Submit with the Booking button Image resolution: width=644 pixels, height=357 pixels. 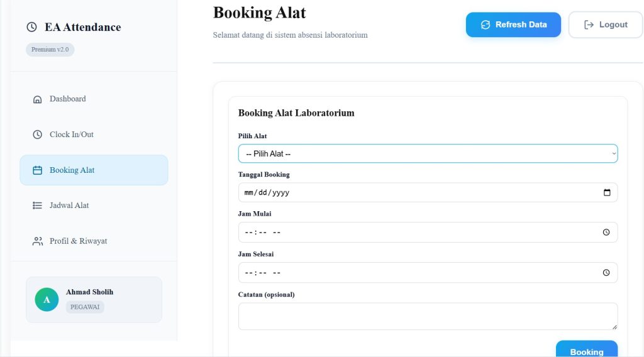586,351
